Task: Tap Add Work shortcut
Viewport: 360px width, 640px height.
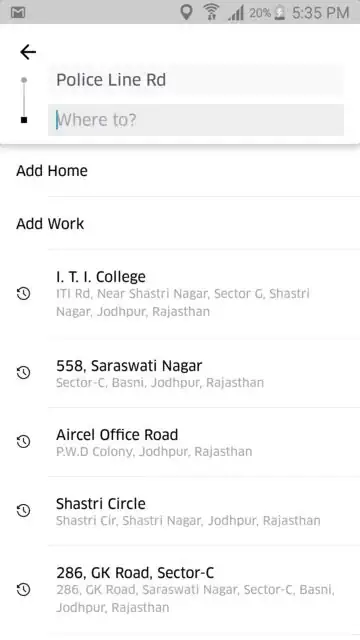Action: [x=180, y=223]
